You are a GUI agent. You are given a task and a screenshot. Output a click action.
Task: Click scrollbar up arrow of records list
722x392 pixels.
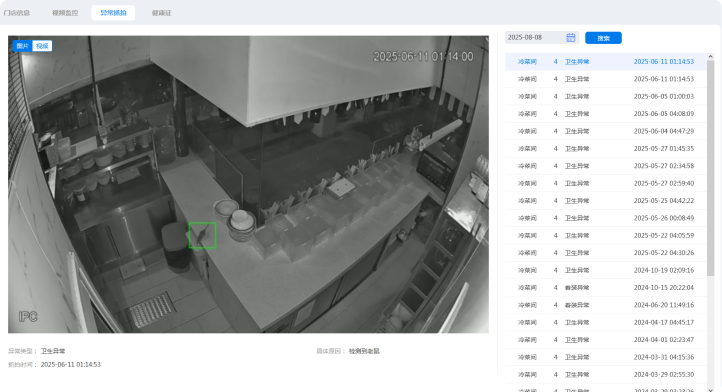pos(710,56)
